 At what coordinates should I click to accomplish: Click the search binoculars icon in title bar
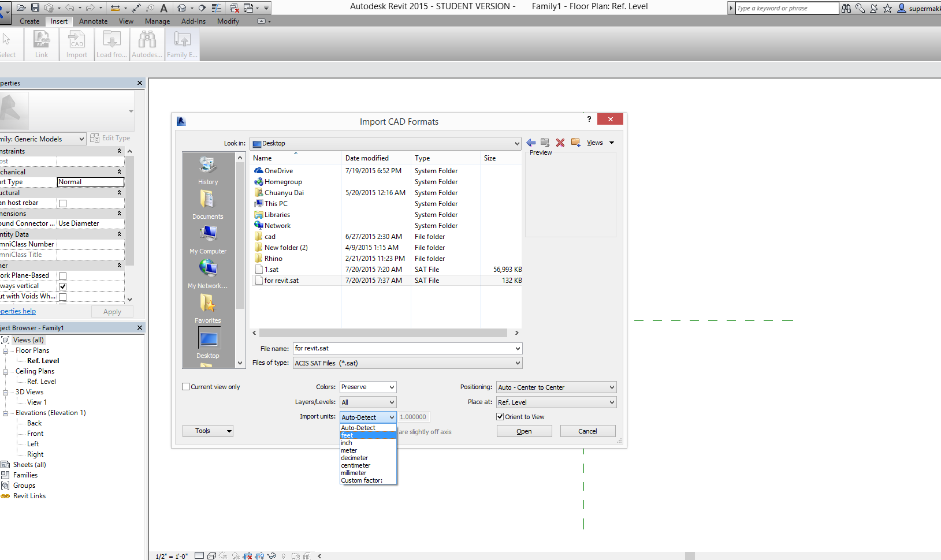(x=846, y=8)
